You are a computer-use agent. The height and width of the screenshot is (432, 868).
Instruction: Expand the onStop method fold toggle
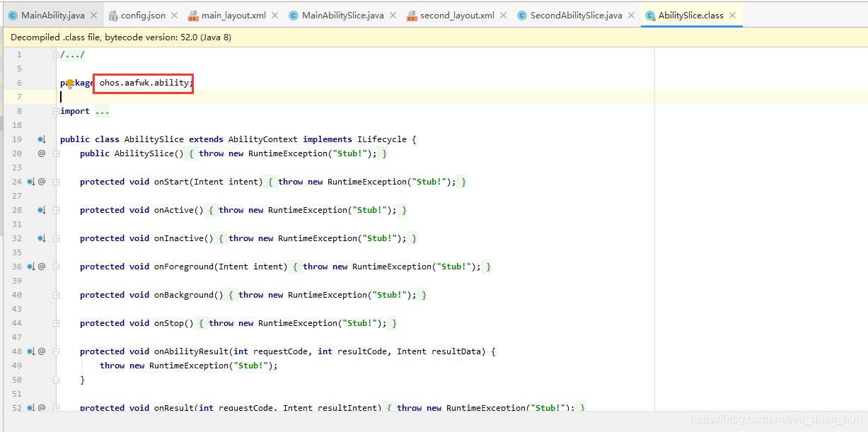(x=56, y=323)
